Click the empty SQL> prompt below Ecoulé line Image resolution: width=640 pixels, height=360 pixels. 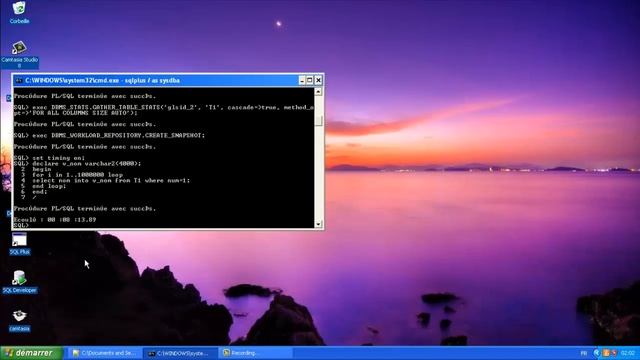point(22,225)
